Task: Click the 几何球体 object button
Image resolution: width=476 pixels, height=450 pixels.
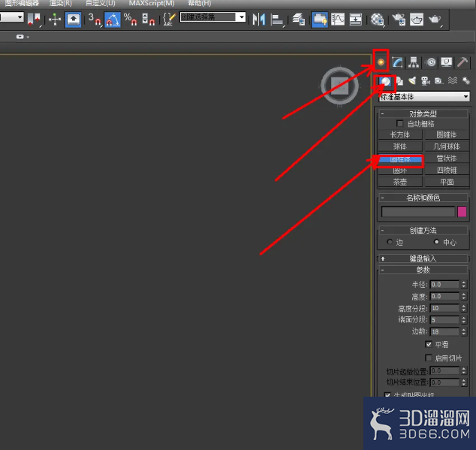Action: pos(446,146)
